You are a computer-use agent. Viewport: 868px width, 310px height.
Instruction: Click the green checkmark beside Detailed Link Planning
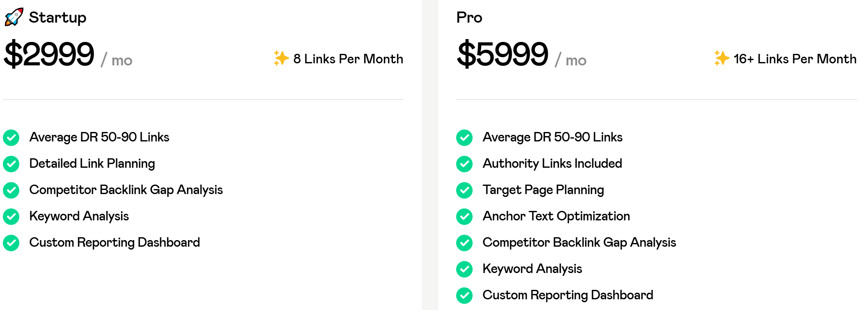[x=11, y=164]
